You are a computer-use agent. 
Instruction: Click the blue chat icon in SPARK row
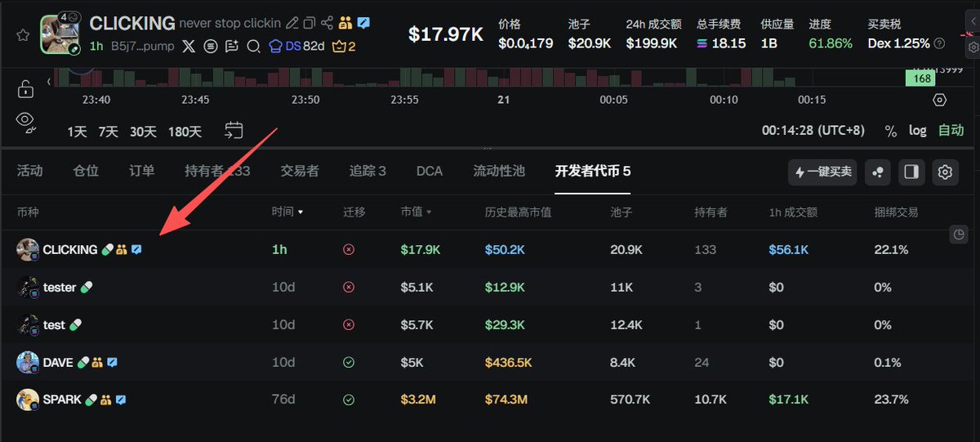pyautogui.click(x=120, y=400)
